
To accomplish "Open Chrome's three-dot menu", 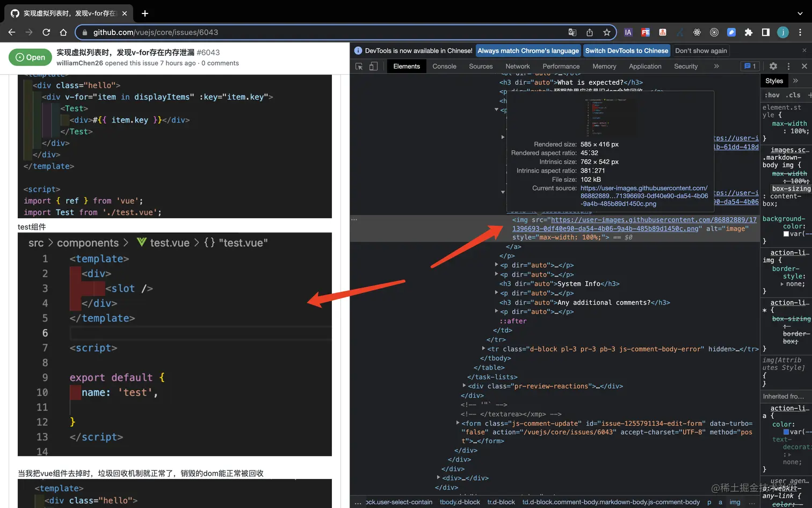I will [801, 32].
